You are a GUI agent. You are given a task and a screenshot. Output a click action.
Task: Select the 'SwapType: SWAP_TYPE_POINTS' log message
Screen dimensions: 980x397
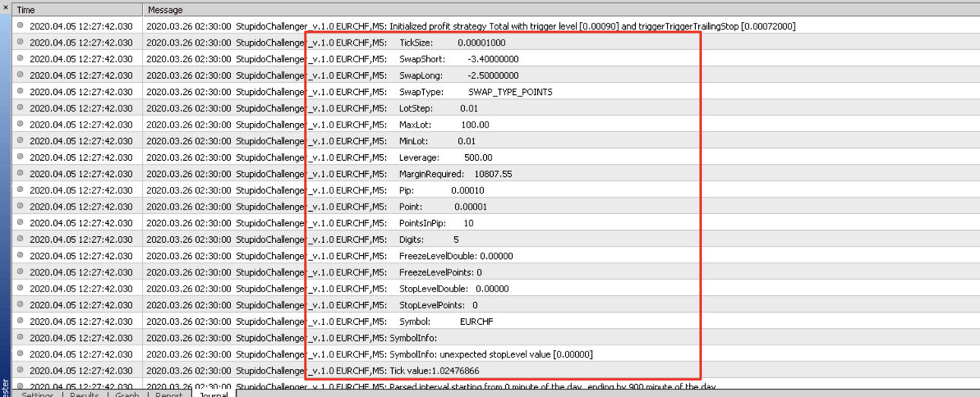click(349, 91)
